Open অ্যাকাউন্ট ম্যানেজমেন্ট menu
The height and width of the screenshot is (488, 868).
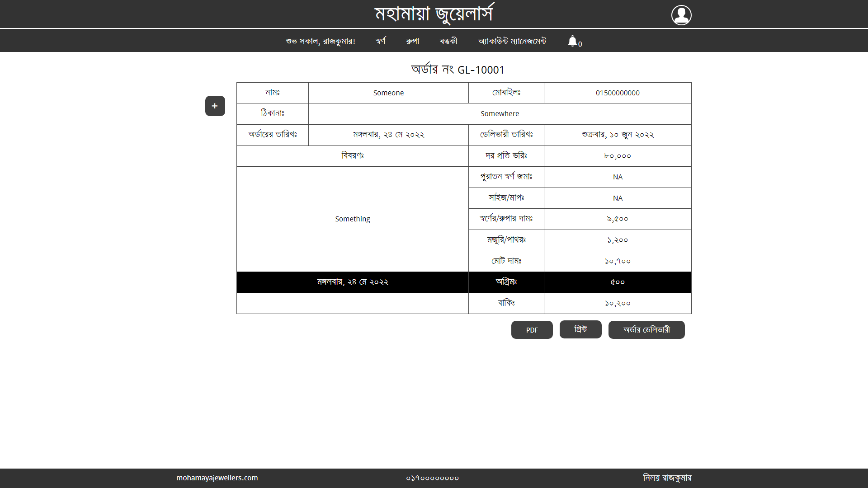point(512,41)
